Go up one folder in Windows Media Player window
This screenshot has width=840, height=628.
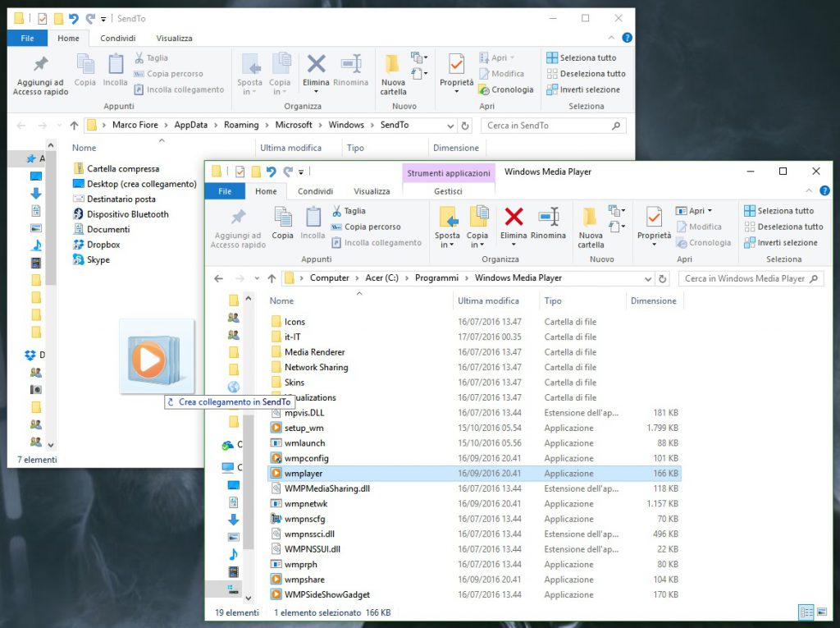point(272,278)
